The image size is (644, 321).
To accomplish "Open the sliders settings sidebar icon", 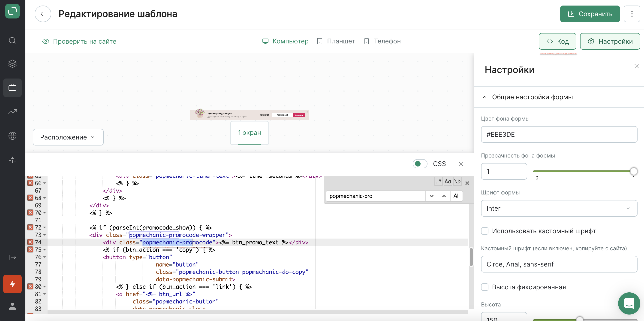I will 12,160.
